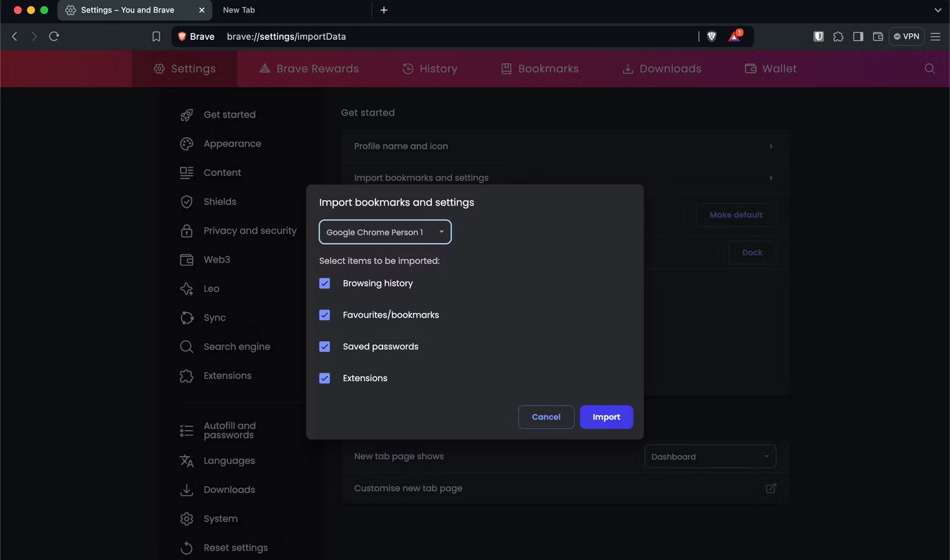This screenshot has height=560, width=950.
Task: Toggle the sidebar panel icon
Action: (858, 37)
